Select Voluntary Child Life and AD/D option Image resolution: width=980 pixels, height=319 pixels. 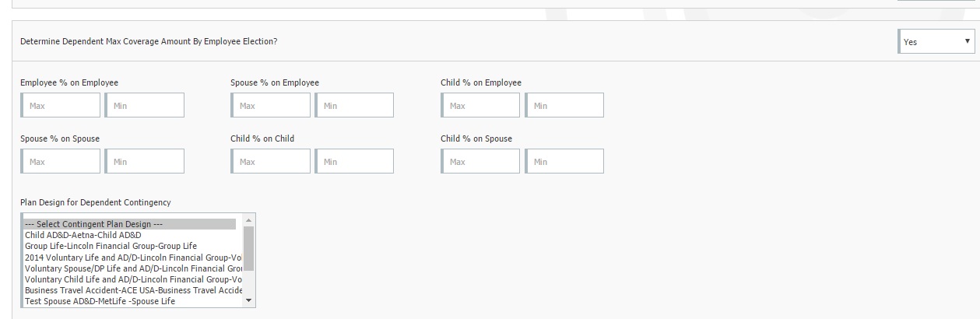(x=133, y=279)
